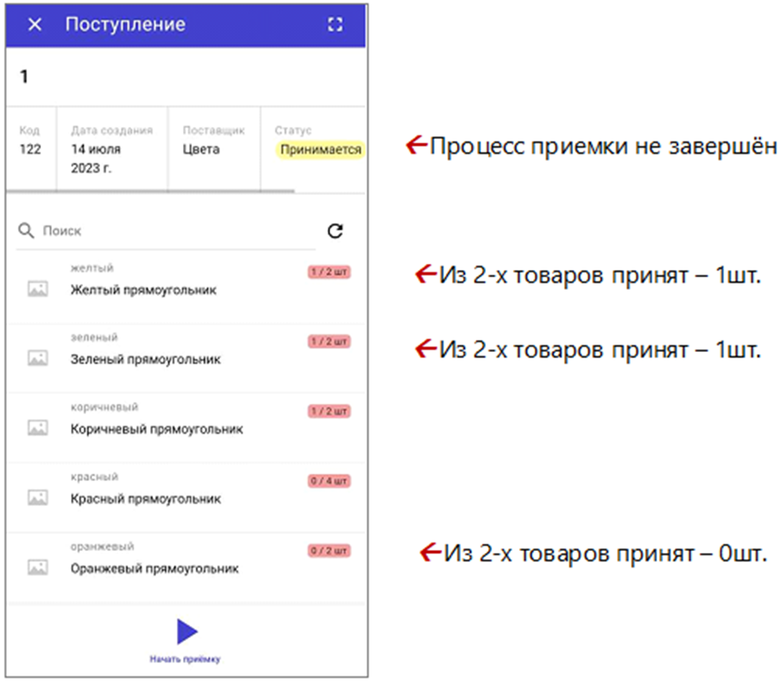784x681 pixels.
Task: Refresh the product list
Action: point(335,231)
